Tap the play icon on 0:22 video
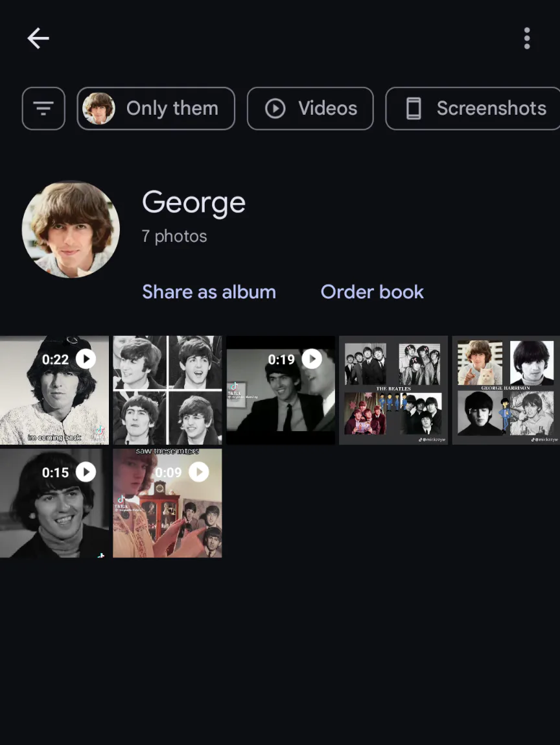The width and height of the screenshot is (560, 745). click(86, 359)
